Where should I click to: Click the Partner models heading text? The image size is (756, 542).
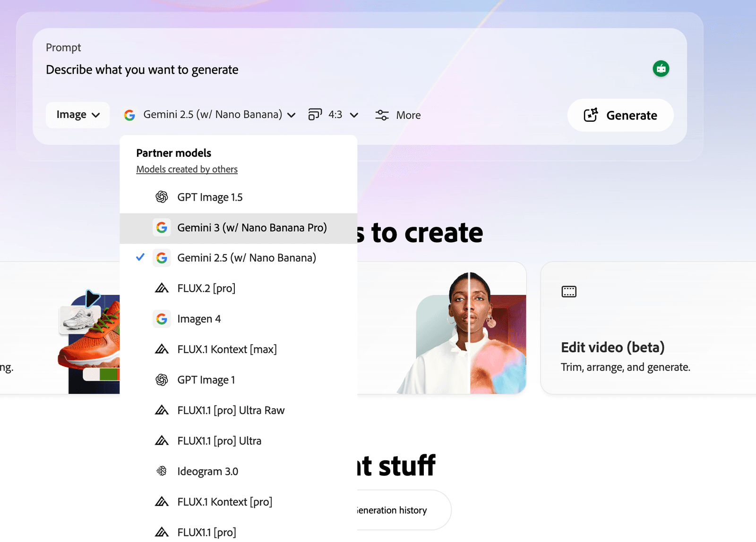[x=173, y=153]
